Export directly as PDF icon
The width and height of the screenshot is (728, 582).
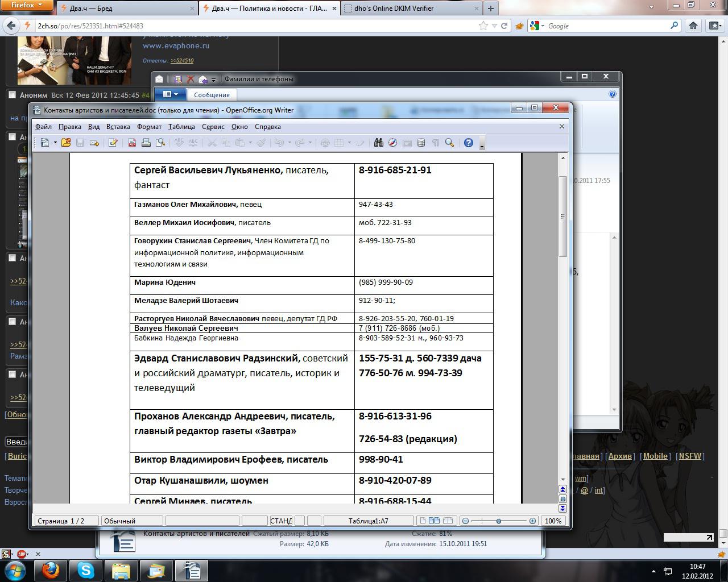tap(132, 143)
